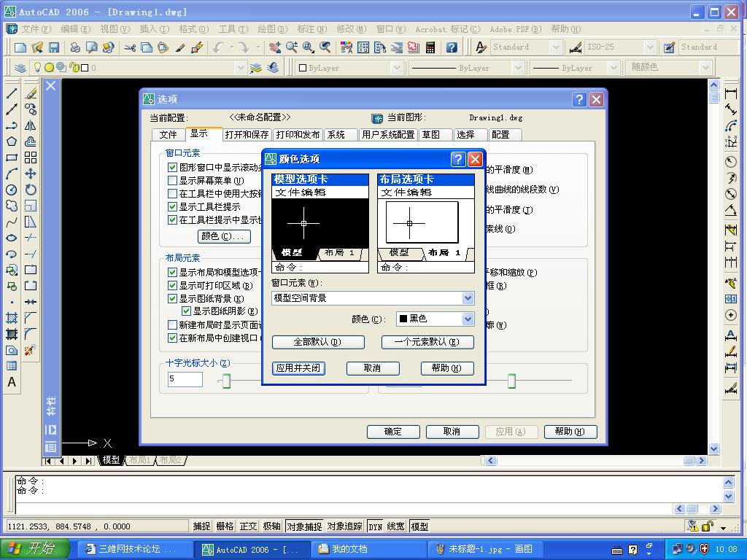Click 全部默认 button
This screenshot has height=560, width=747.
(x=318, y=342)
